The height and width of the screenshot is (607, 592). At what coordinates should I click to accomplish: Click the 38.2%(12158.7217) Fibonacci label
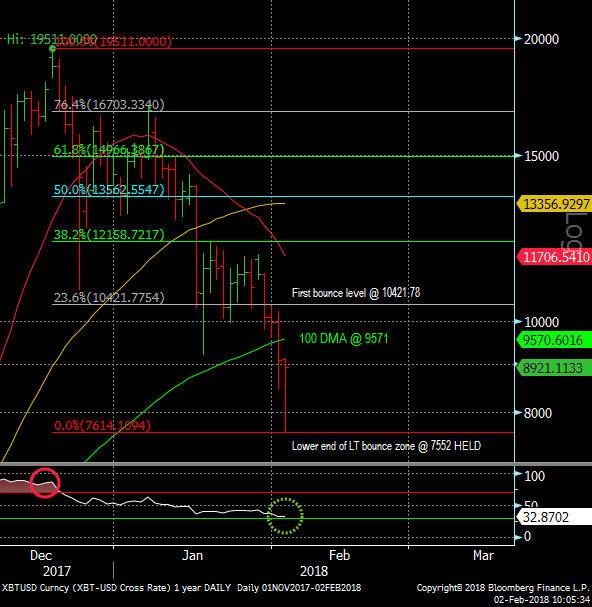[x=109, y=235]
